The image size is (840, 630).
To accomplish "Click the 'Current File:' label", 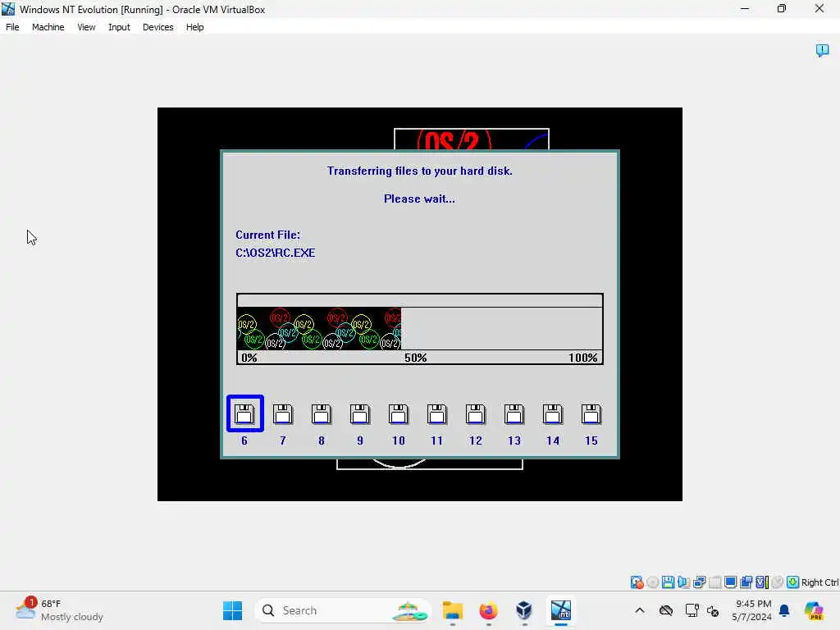I will [x=268, y=235].
